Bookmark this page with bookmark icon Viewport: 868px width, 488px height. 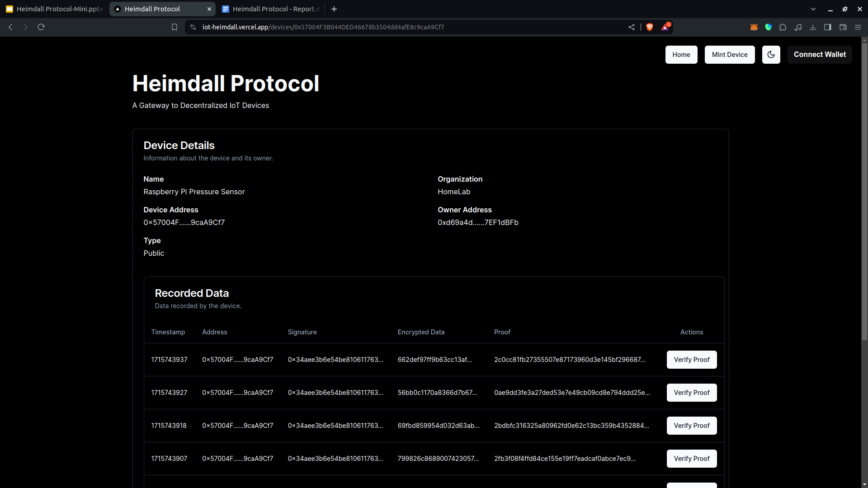[175, 27]
